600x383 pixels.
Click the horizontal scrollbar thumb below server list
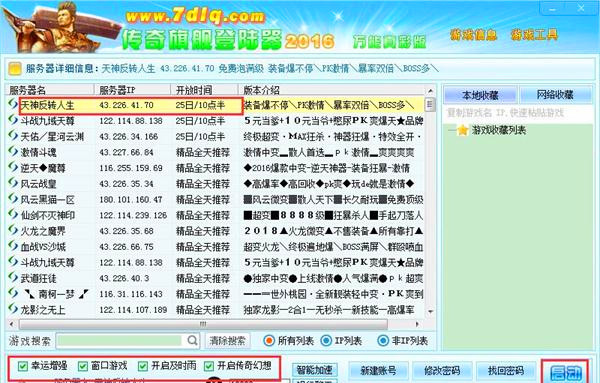point(203,324)
